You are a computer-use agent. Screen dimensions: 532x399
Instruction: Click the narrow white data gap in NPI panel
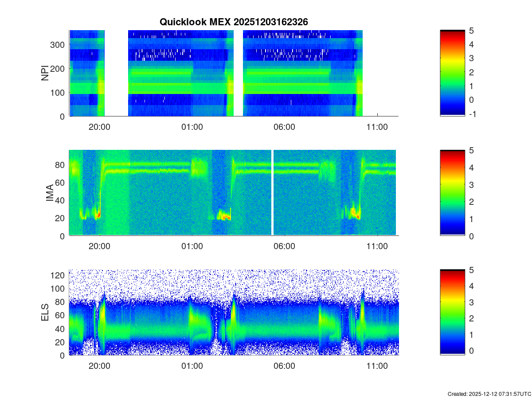tap(239, 73)
